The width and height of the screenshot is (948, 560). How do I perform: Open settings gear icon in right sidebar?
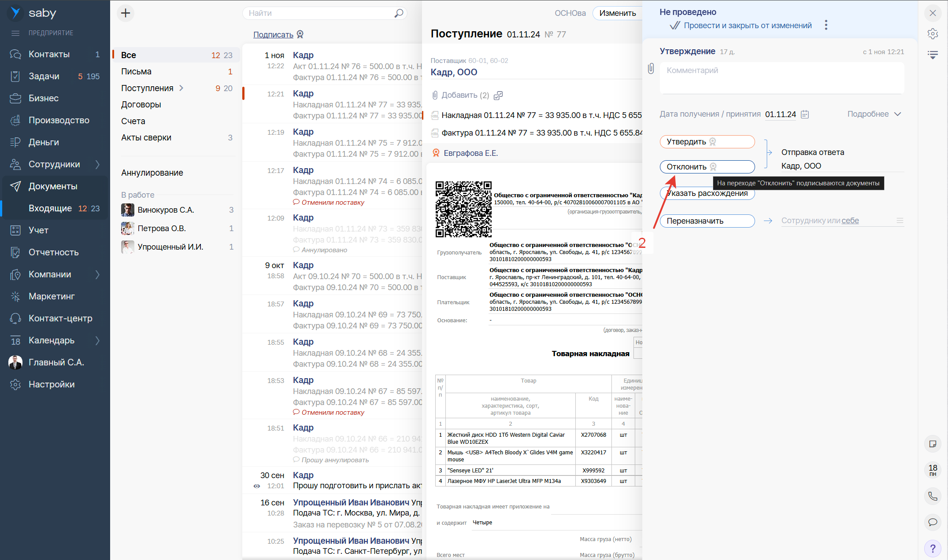point(933,34)
